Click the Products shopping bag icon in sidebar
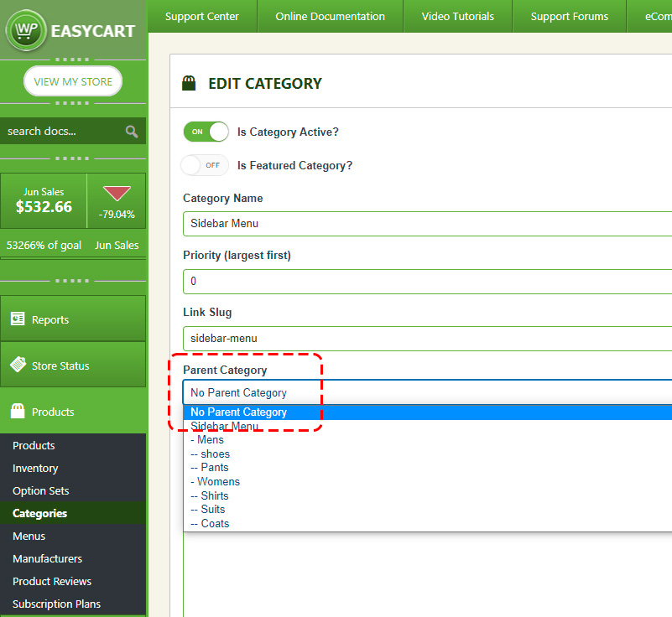 pyautogui.click(x=18, y=412)
